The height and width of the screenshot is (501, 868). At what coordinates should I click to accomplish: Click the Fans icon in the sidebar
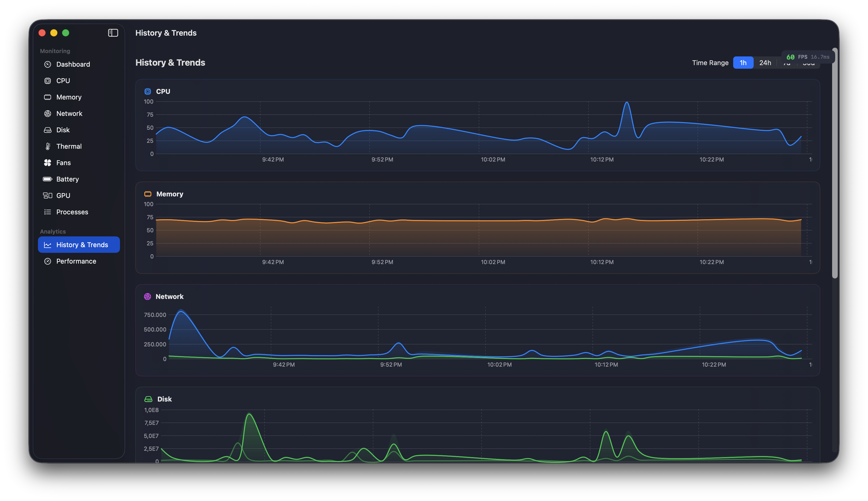pyautogui.click(x=47, y=162)
